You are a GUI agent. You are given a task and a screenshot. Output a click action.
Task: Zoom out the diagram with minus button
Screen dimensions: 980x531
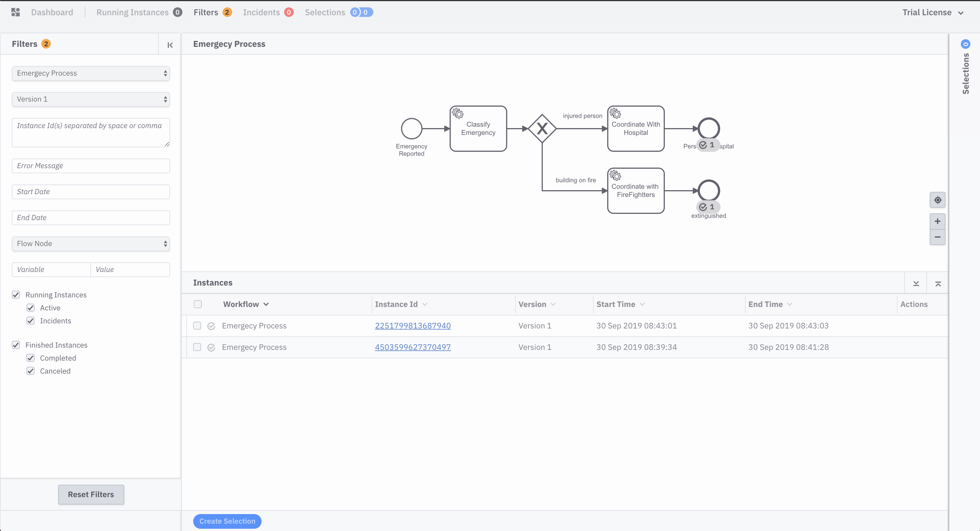[x=937, y=237]
